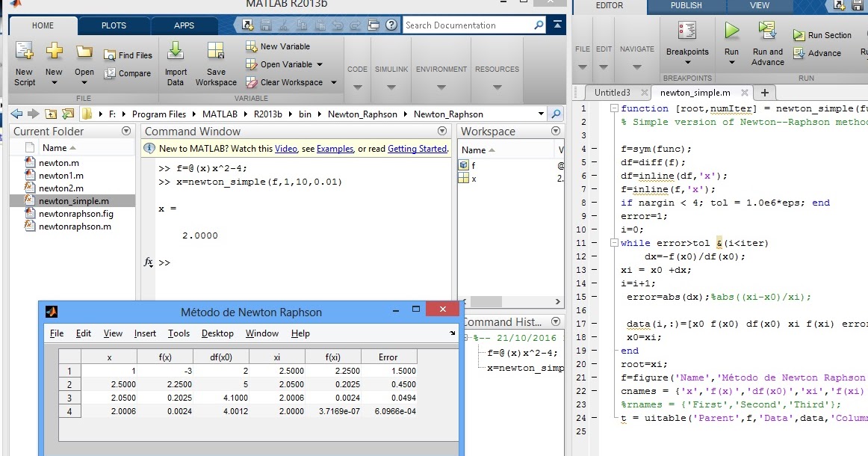Click the forward arrow in the folder toolbar

click(33, 114)
